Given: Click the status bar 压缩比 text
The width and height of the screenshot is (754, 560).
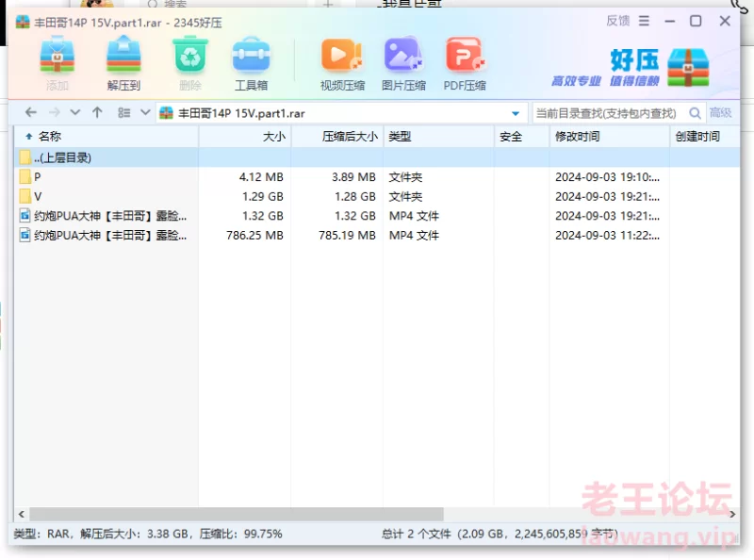Looking at the screenshot, I should pyautogui.click(x=241, y=534).
